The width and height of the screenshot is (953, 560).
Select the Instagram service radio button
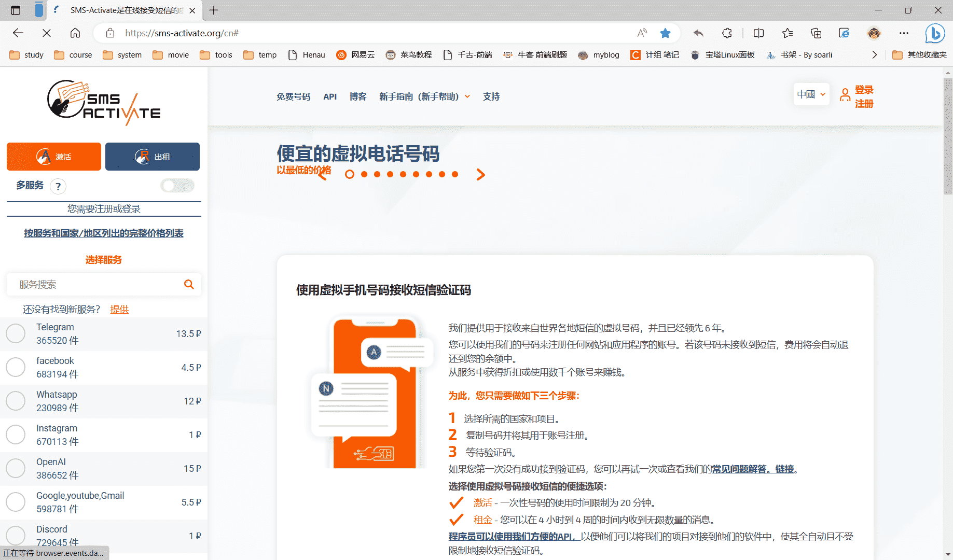point(16,435)
